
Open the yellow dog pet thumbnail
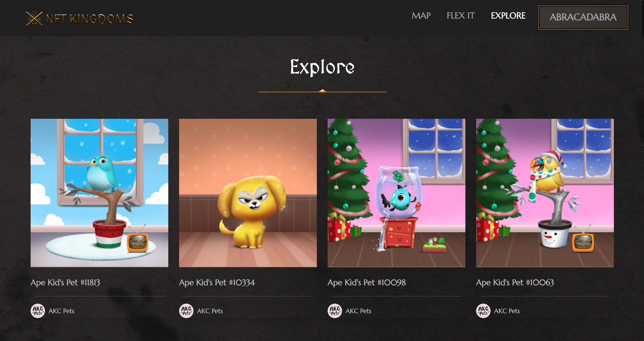click(x=248, y=193)
